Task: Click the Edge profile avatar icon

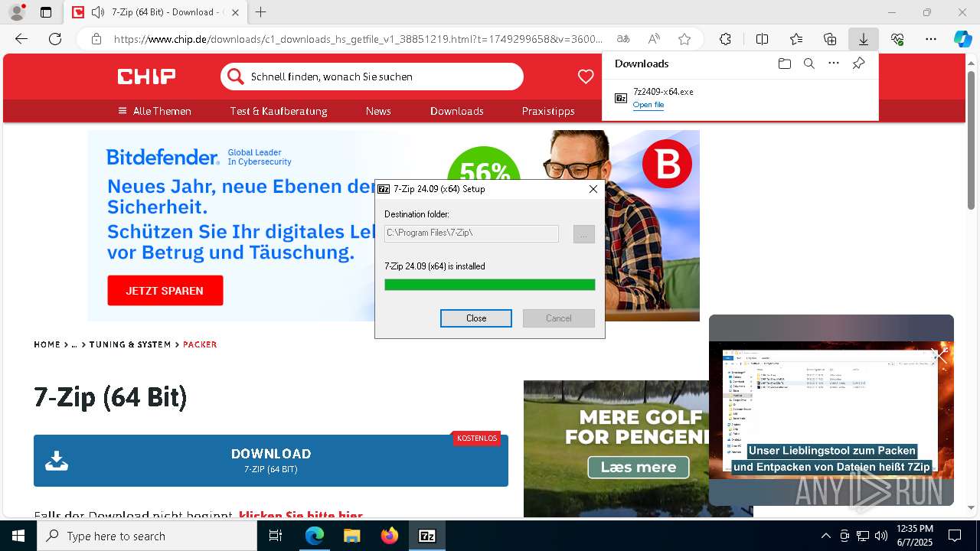Action: (16, 12)
